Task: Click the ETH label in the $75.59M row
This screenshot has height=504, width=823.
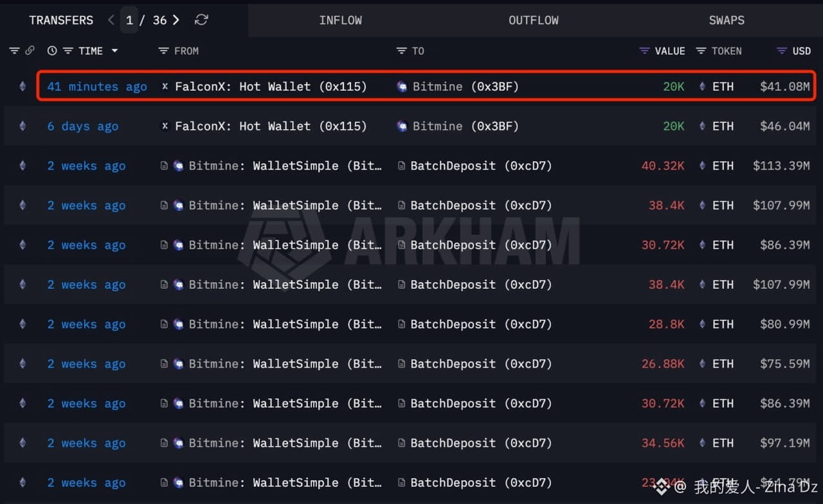Action: coord(723,364)
